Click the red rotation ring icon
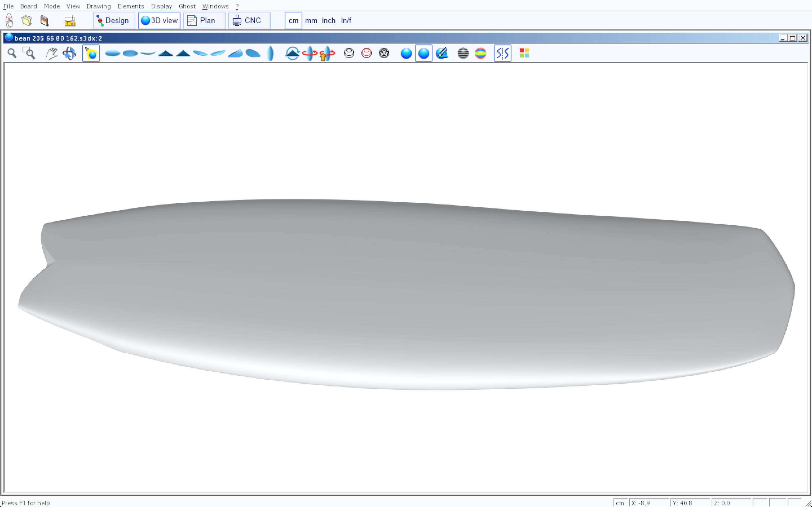This screenshot has width=812, height=507. coord(309,53)
